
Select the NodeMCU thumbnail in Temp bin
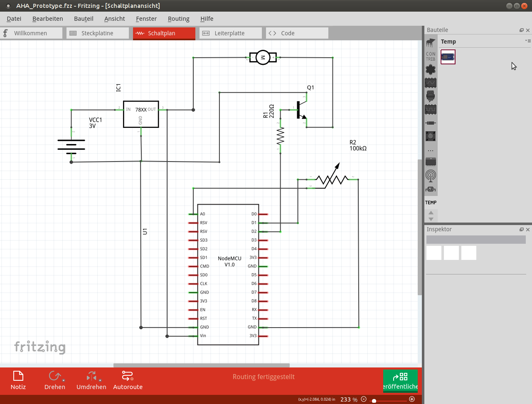click(448, 57)
